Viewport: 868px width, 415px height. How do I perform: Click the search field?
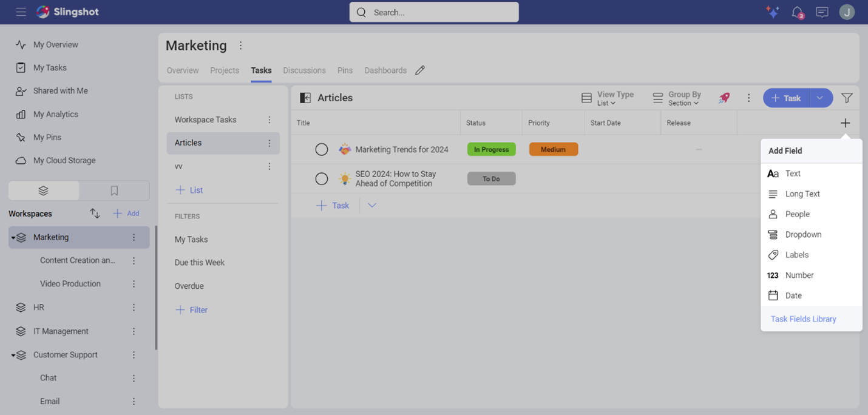tap(434, 12)
